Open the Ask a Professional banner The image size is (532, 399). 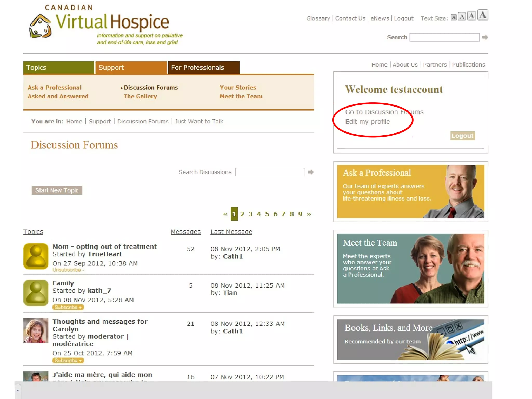tap(410, 192)
